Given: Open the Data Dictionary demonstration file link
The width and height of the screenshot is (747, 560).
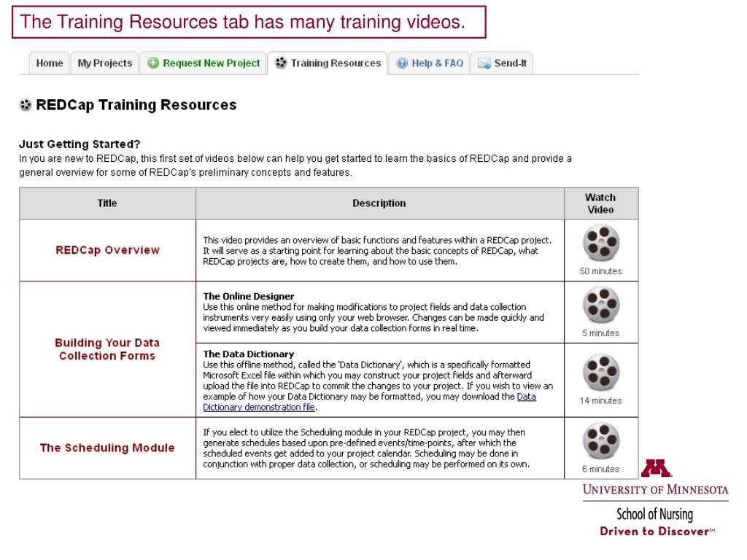Looking at the screenshot, I should tap(369, 402).
